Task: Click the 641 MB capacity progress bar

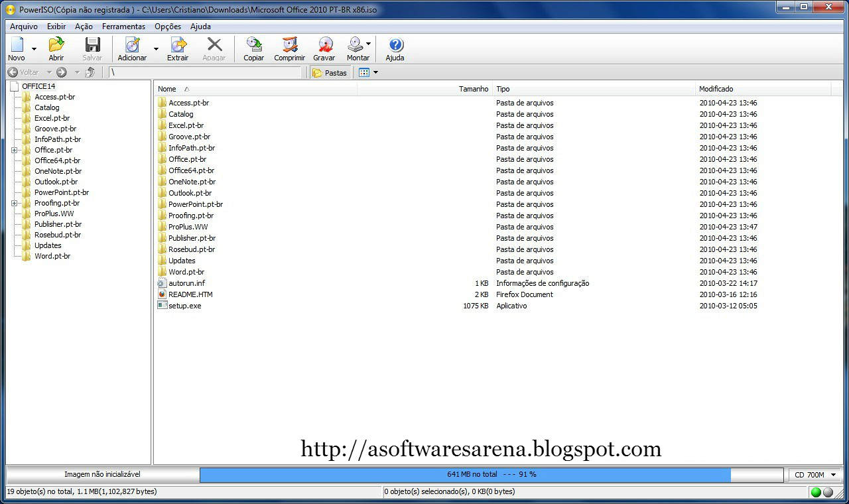Action: [491, 475]
